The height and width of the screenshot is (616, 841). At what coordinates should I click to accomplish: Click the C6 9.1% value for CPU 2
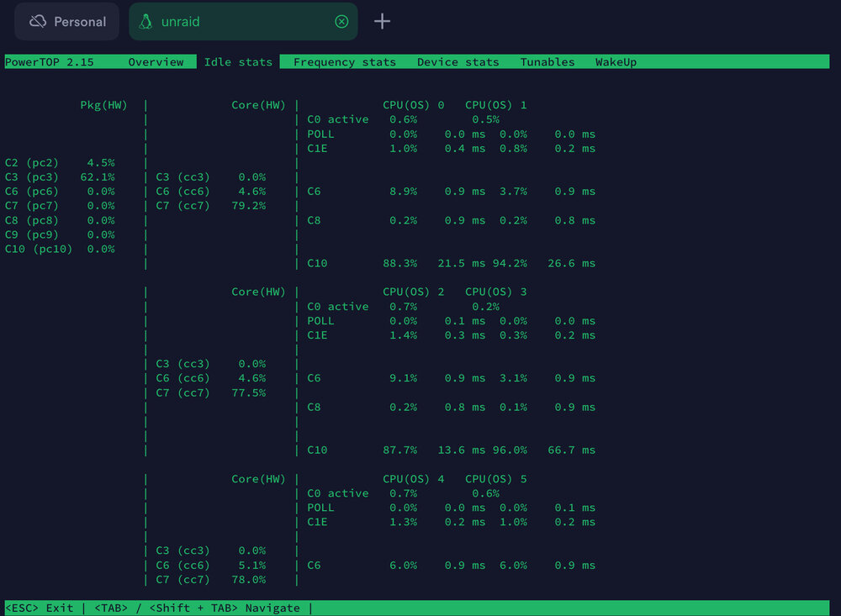coord(403,378)
